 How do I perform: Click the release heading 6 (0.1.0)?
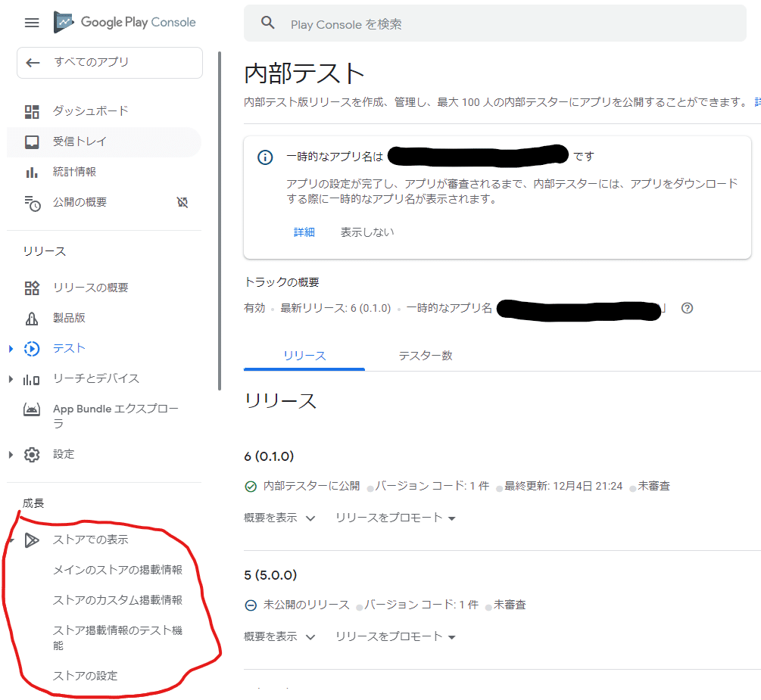pos(269,456)
